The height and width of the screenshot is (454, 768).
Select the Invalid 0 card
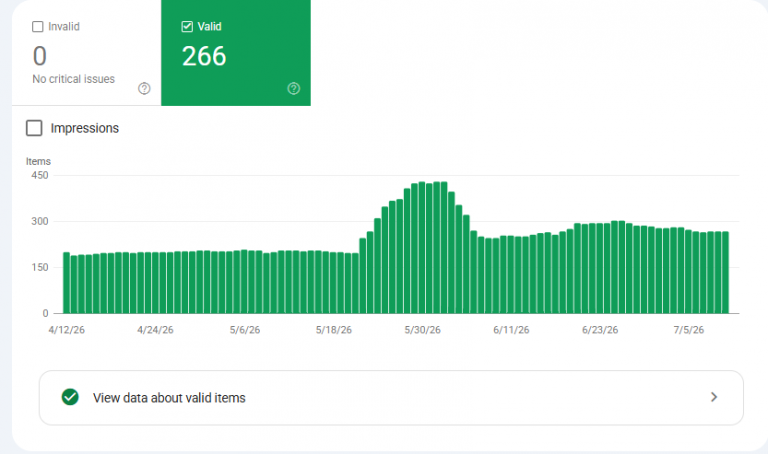[x=87, y=52]
